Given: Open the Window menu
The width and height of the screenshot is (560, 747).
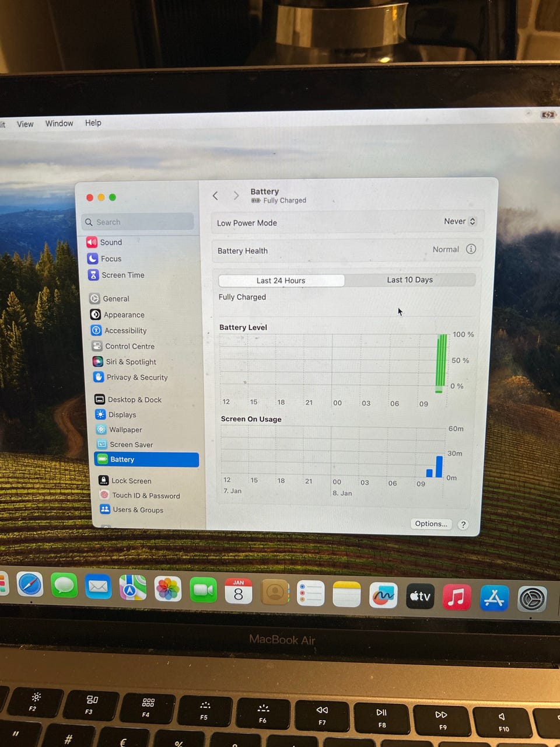Looking at the screenshot, I should [60, 123].
